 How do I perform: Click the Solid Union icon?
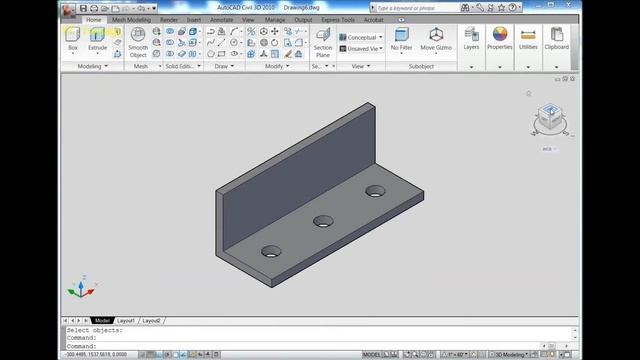click(x=170, y=31)
